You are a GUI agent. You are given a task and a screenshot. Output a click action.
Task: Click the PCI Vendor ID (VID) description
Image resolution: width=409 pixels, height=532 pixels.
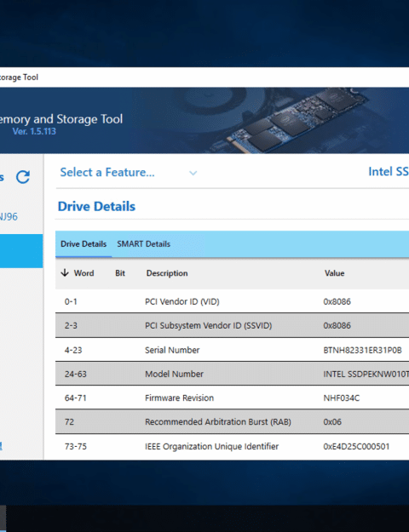click(x=182, y=301)
